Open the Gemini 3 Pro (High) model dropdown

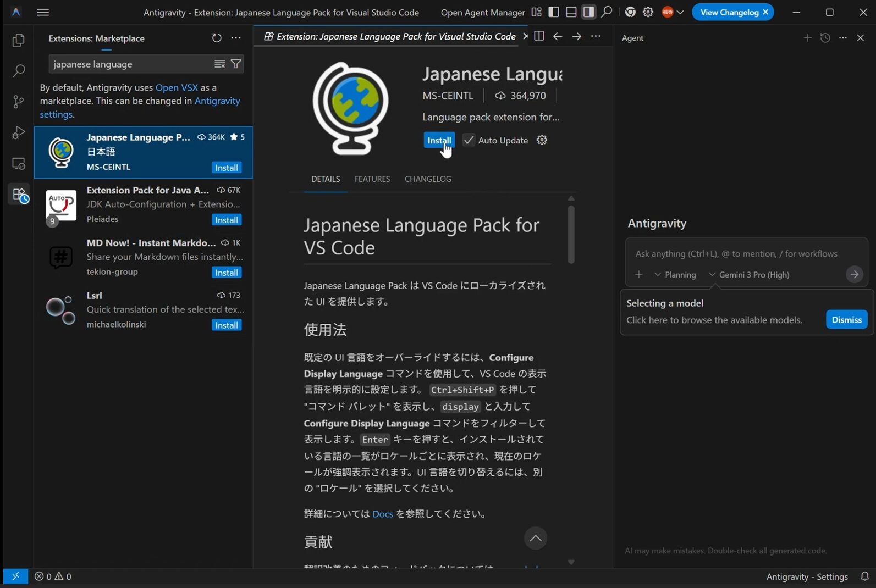pos(749,275)
